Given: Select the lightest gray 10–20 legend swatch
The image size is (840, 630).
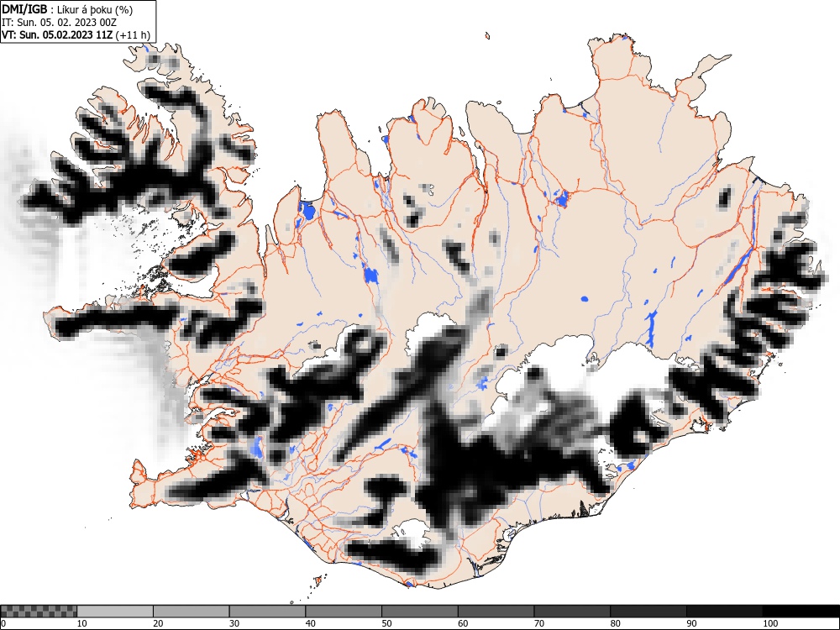Looking at the screenshot, I should [115, 612].
